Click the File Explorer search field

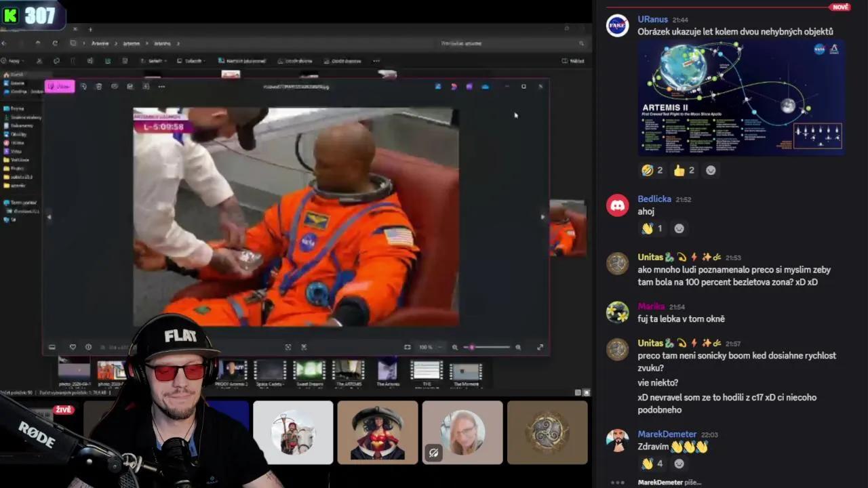(x=513, y=43)
